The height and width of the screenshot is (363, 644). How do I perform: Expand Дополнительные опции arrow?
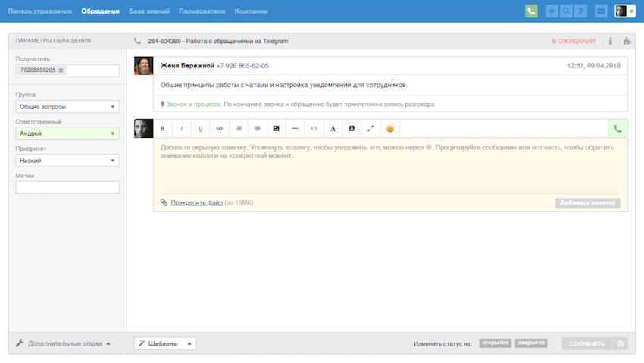[x=108, y=343]
